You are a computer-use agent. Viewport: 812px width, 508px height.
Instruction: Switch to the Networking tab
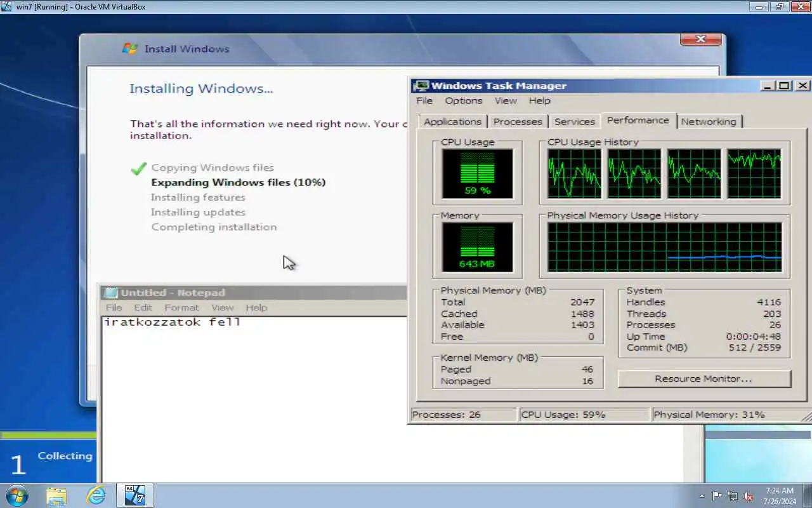tap(709, 121)
